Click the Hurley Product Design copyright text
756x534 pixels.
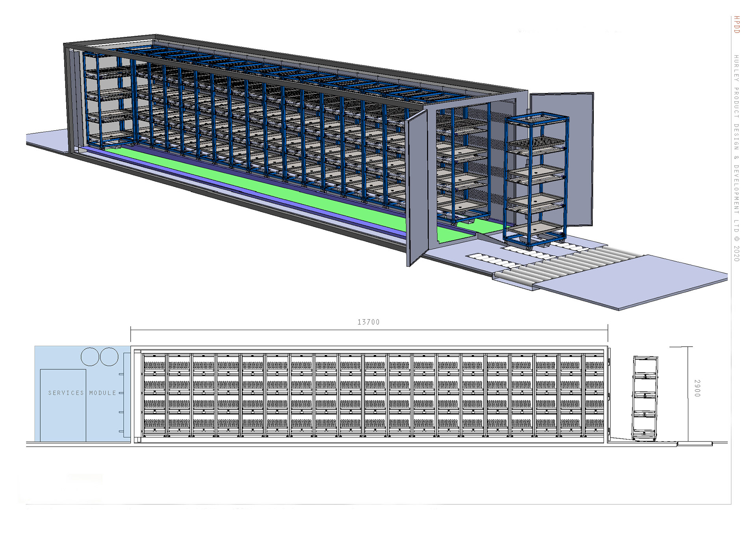click(736, 157)
